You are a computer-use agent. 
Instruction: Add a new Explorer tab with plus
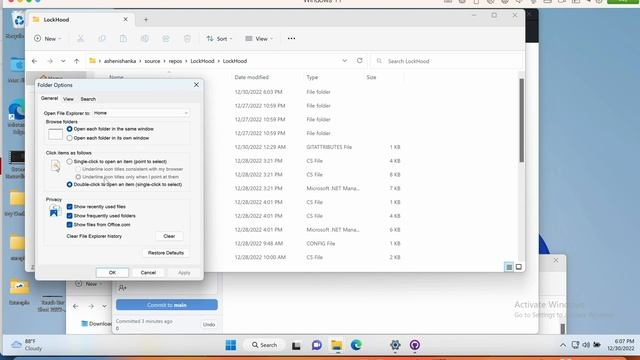(146, 19)
